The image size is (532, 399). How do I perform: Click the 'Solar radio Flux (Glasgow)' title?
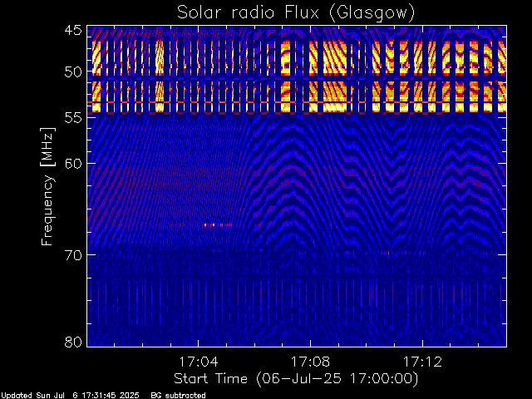[x=296, y=13]
